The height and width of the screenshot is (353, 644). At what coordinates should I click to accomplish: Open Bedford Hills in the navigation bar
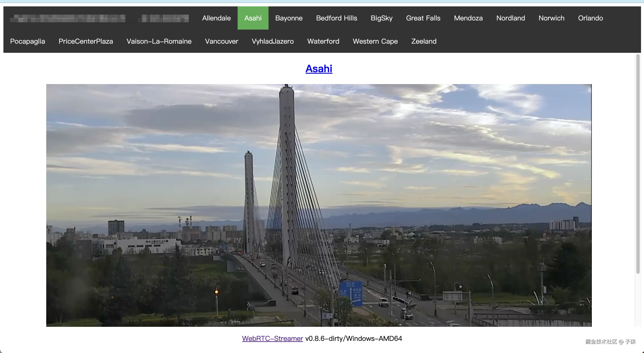pos(336,18)
